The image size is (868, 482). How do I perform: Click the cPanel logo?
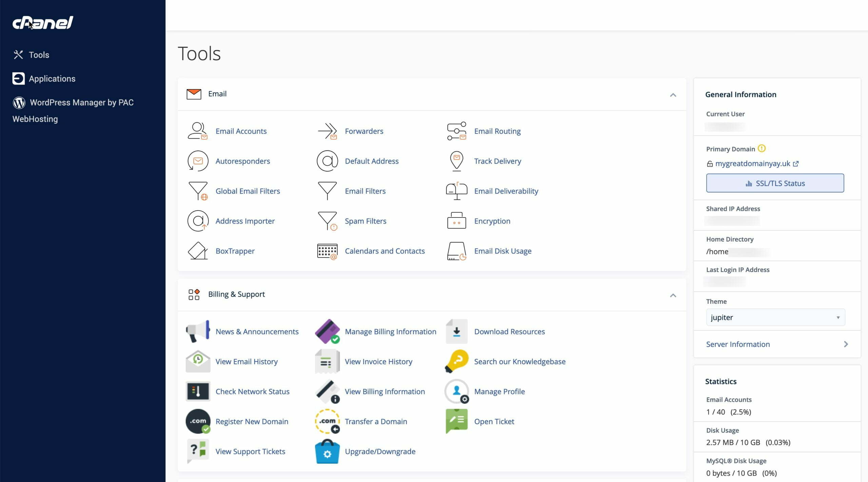coord(42,22)
